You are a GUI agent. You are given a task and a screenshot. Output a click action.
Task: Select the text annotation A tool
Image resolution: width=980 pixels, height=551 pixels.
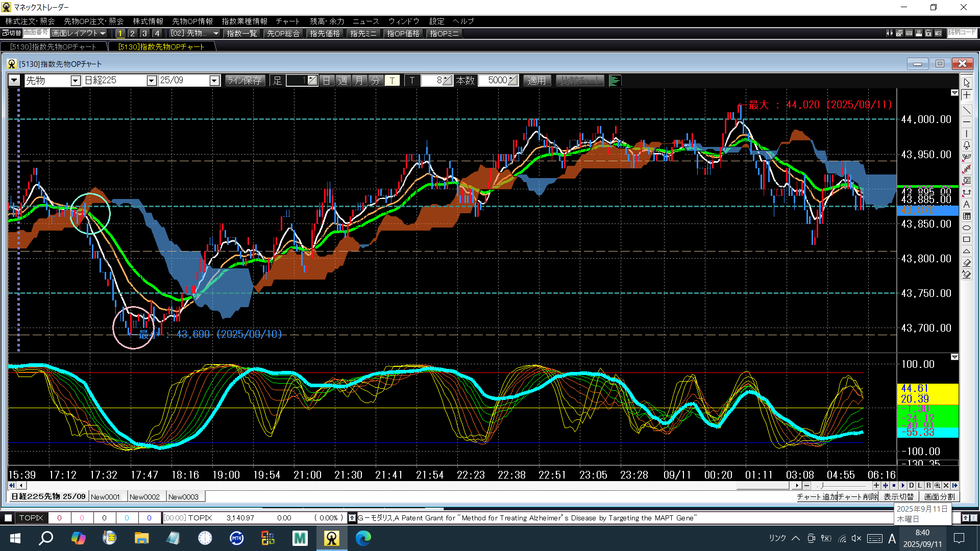tap(966, 204)
